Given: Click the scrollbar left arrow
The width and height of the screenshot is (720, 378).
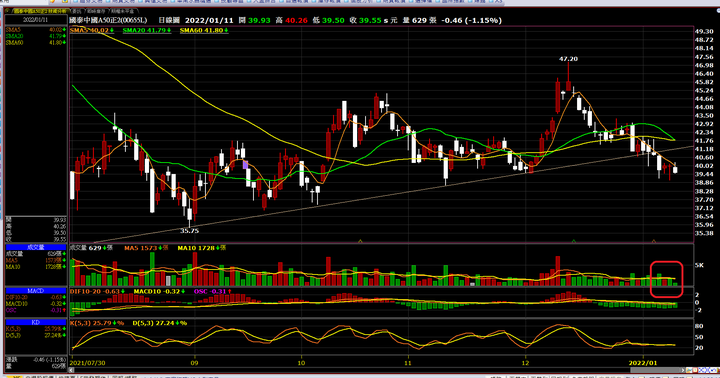Looking at the screenshot, I should coord(72,370).
